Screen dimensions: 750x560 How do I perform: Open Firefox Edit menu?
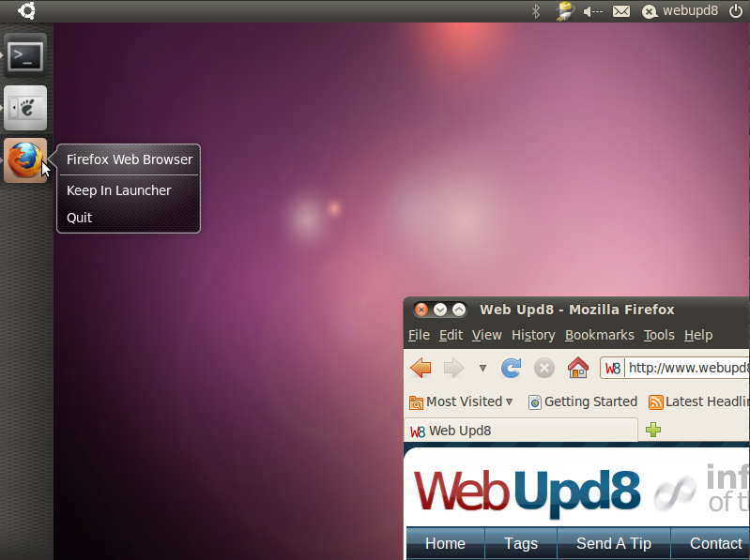tap(452, 336)
